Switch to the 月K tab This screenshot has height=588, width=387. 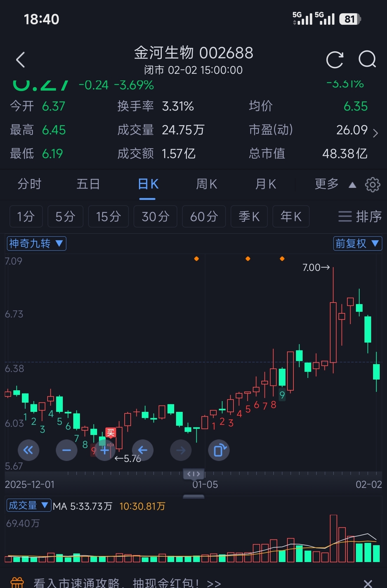point(266,184)
